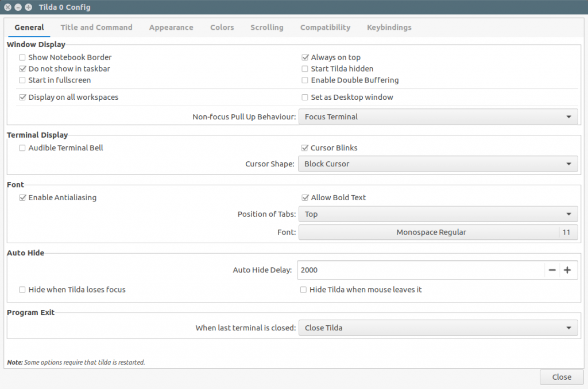Expand the Position of Tabs dropdown
The height and width of the screenshot is (389, 588).
click(439, 214)
